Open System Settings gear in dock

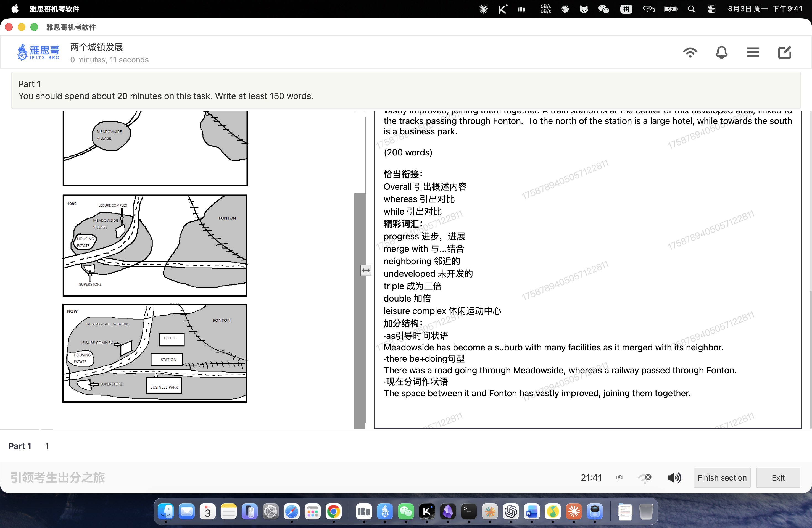[x=271, y=511]
